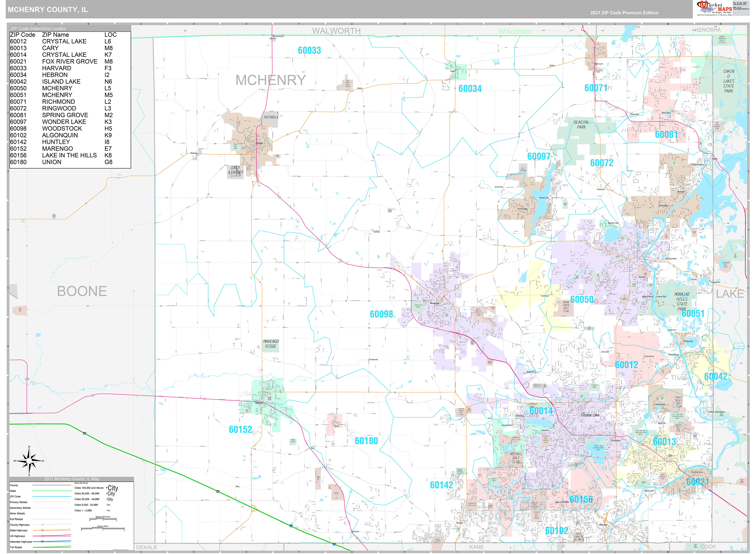This screenshot has width=756, height=554.
Task: Click '2021 ZIP Code Premium Edition' header text
Action: tap(624, 13)
